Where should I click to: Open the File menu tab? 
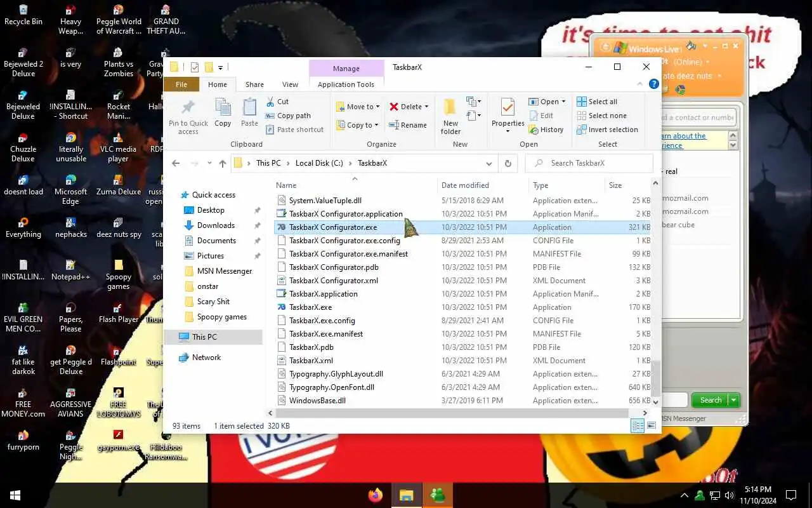point(181,84)
